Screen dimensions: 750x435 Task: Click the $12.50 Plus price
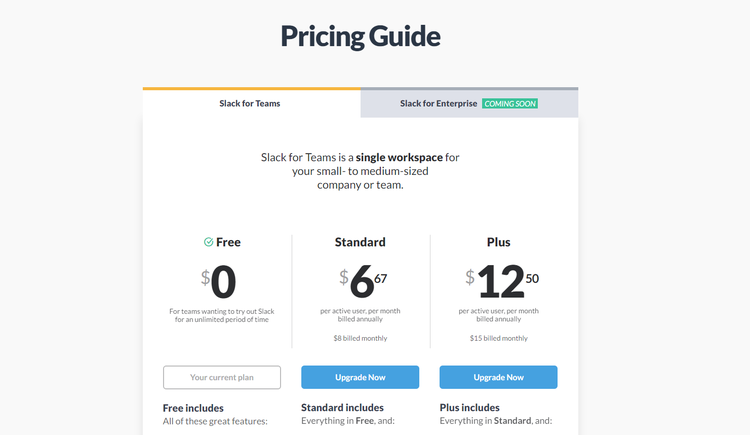point(502,281)
